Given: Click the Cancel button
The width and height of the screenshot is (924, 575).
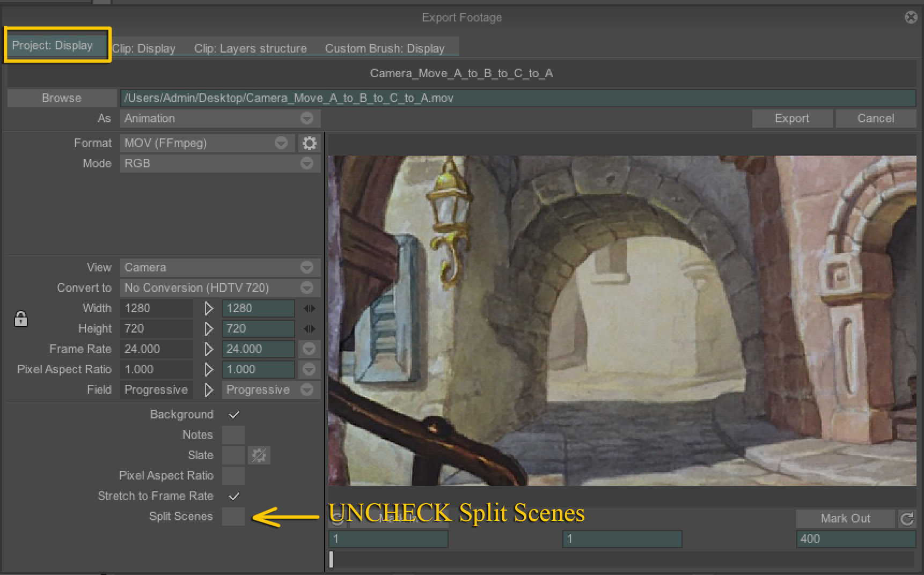Looking at the screenshot, I should coord(876,119).
